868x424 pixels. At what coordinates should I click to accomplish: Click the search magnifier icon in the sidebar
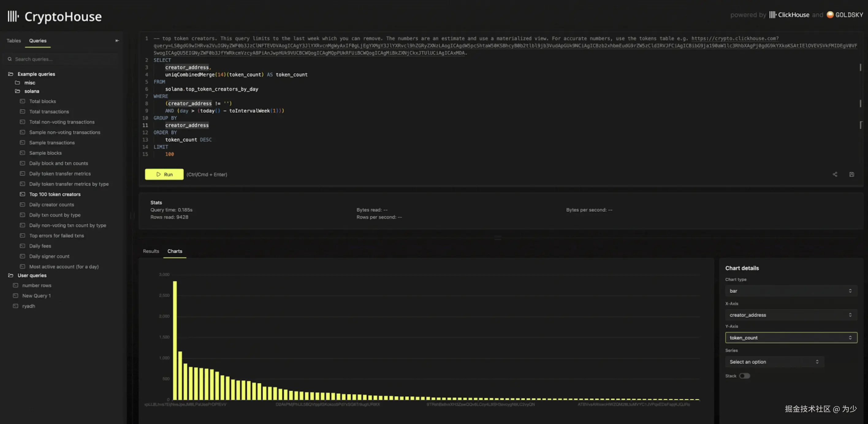10,59
